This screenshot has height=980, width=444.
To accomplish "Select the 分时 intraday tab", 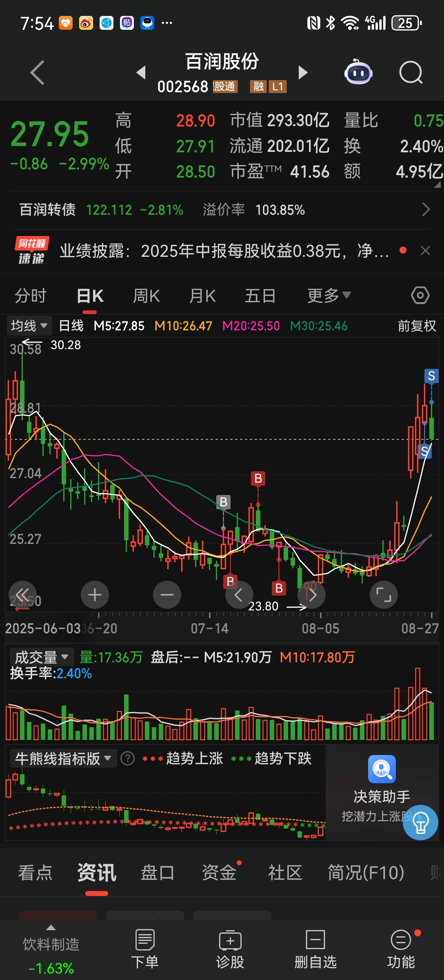I will [31, 296].
